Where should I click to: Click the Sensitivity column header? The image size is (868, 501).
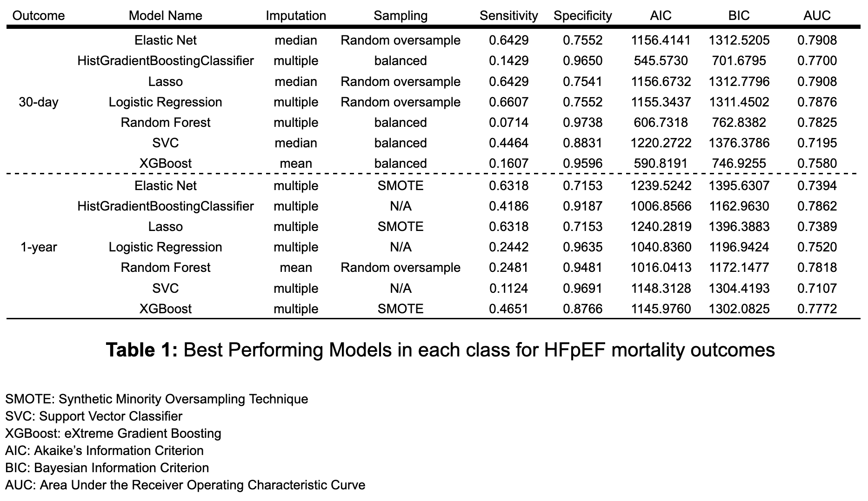pyautogui.click(x=508, y=16)
